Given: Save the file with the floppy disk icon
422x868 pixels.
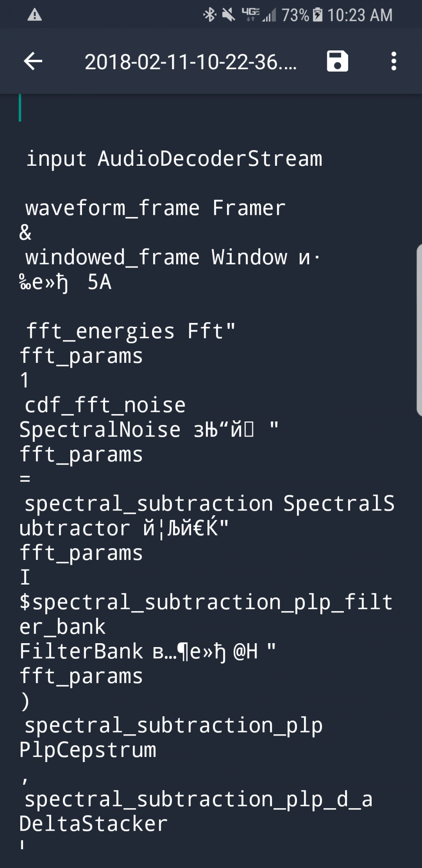Looking at the screenshot, I should tap(337, 61).
